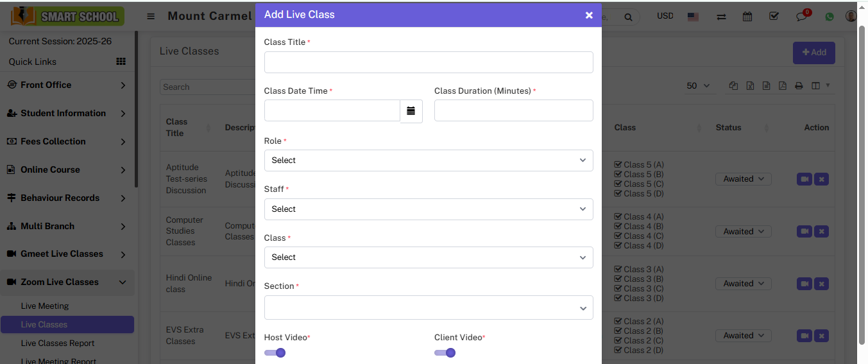Open the Staff select dropdown

pos(429,209)
